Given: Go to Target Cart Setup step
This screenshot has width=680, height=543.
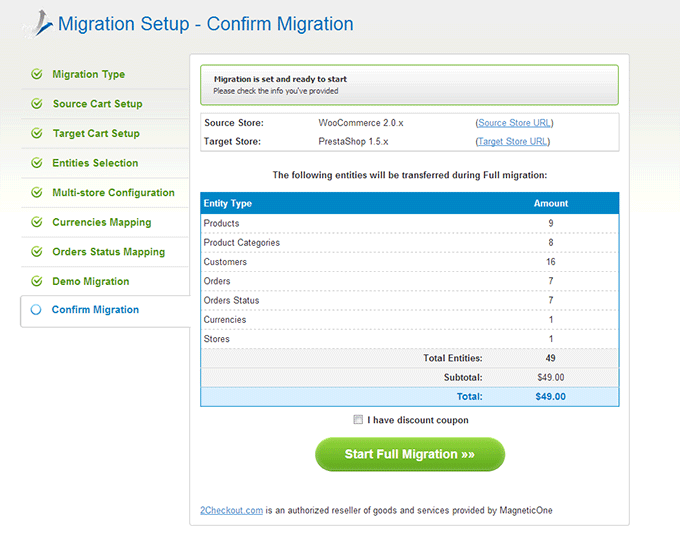Looking at the screenshot, I should coord(96,133).
